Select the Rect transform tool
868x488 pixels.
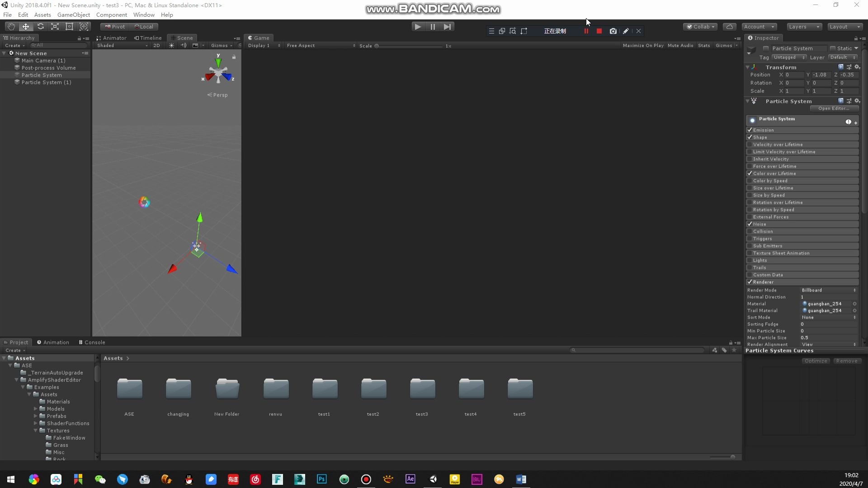pos(69,27)
